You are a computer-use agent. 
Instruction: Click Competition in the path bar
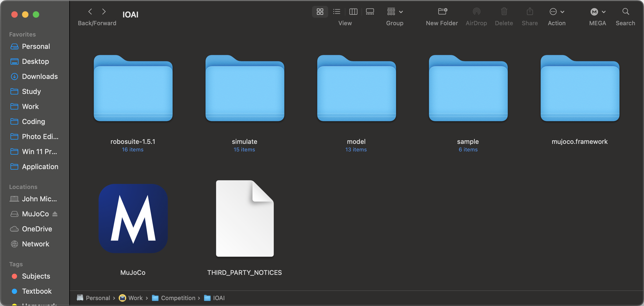pos(178,298)
